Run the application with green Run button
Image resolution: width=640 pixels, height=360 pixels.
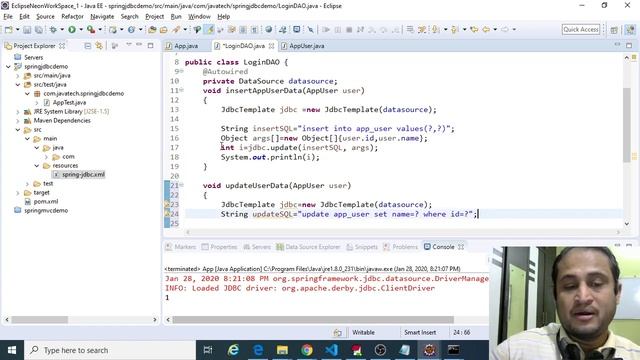[x=72, y=30]
